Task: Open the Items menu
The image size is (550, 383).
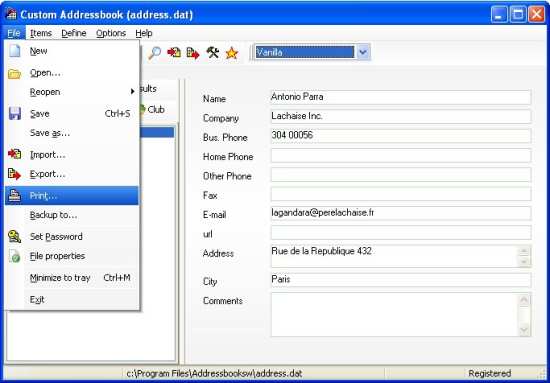Action: [x=41, y=33]
